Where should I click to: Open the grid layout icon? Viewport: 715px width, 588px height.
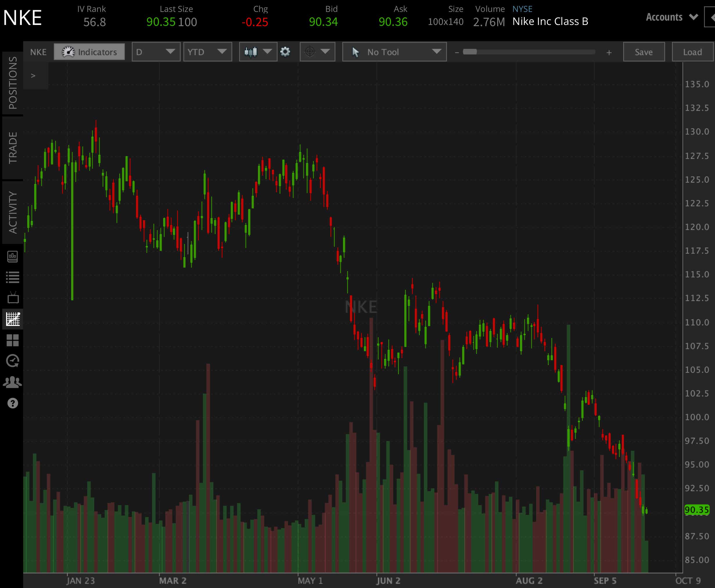coord(12,340)
